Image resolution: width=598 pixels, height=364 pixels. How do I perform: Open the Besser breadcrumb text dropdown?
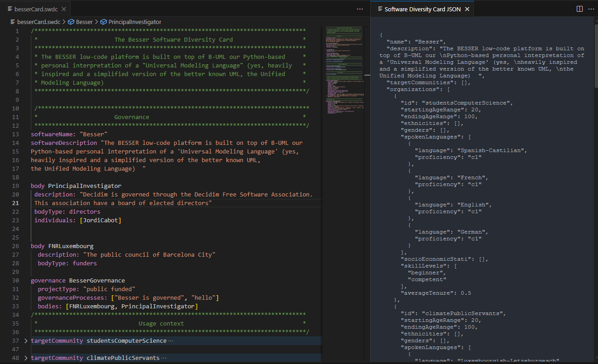84,22
